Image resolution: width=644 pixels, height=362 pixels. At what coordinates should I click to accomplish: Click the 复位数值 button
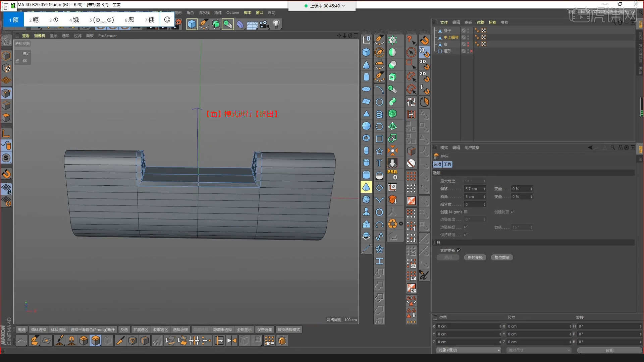[x=502, y=257]
